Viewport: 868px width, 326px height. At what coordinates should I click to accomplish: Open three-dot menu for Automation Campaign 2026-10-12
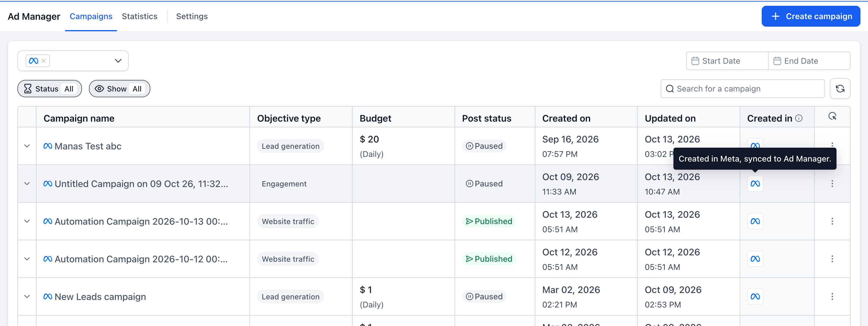coord(832,259)
